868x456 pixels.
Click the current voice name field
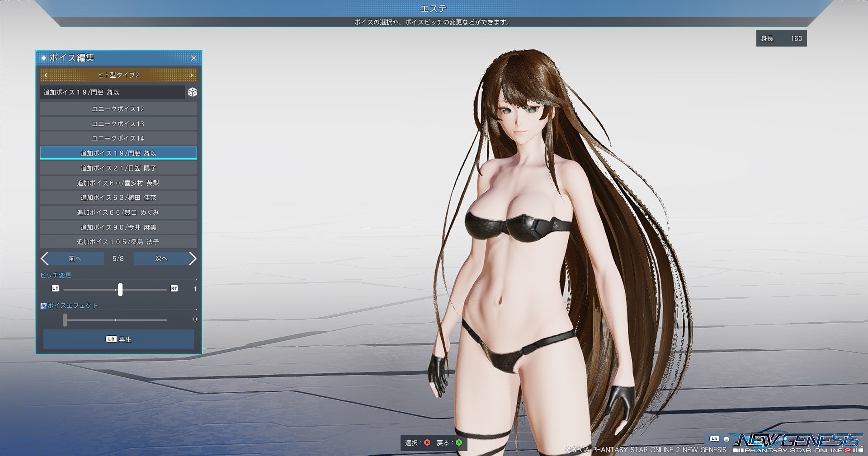(x=113, y=92)
